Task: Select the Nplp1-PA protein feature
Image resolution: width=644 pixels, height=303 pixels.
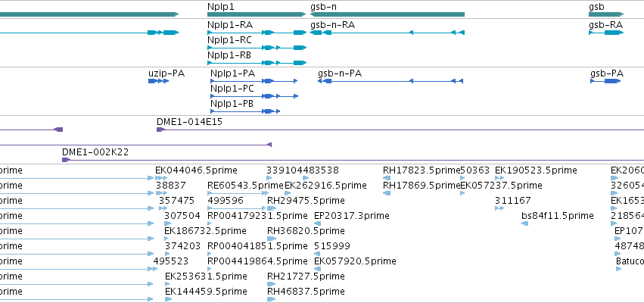Action: point(254,81)
